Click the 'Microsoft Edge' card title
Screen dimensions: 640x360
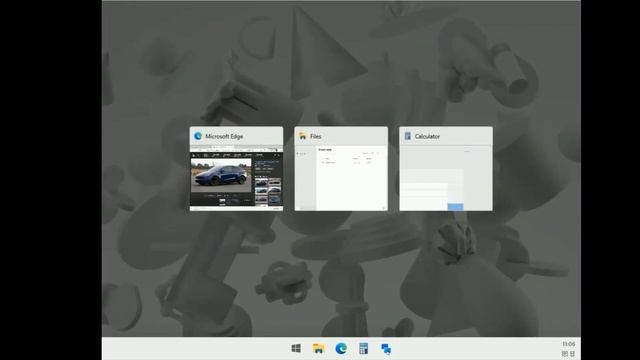pyautogui.click(x=224, y=136)
